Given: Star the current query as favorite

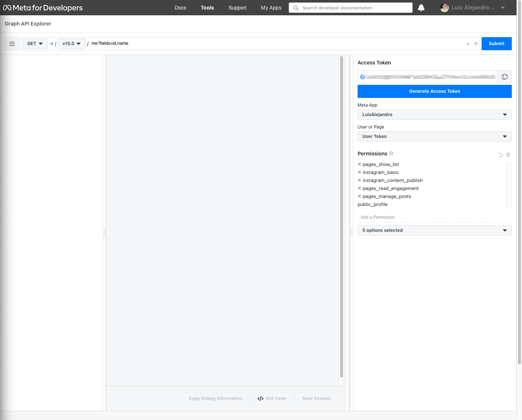Looking at the screenshot, I should tap(476, 44).
